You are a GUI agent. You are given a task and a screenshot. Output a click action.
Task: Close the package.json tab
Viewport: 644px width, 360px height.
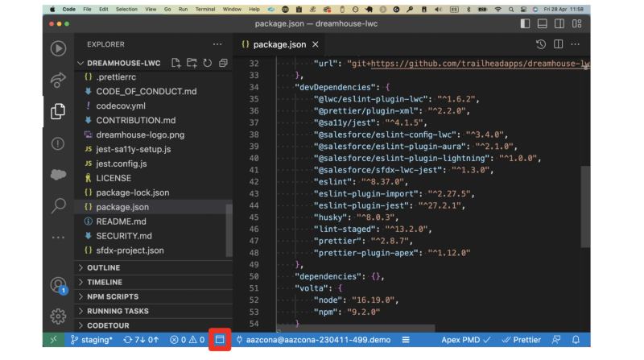315,44
